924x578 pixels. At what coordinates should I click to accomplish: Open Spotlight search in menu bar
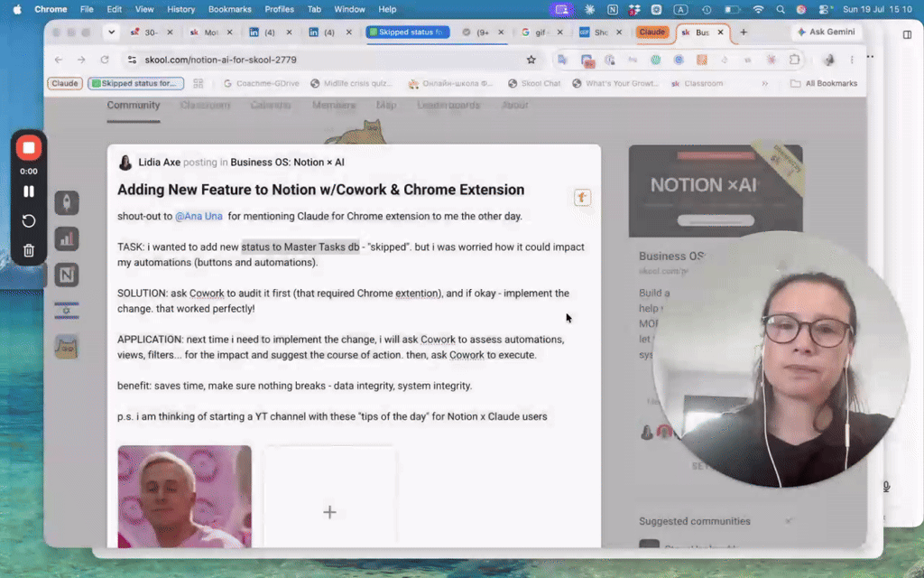pos(781,9)
